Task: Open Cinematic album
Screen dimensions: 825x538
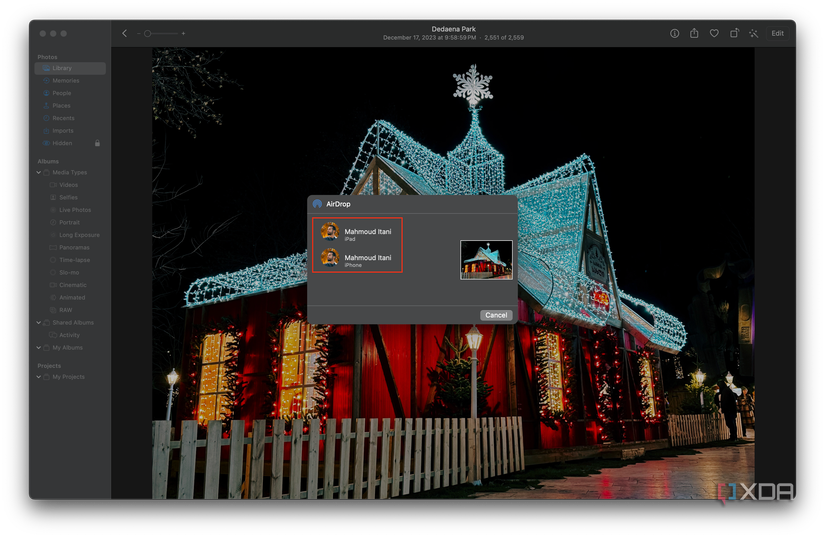Action: [x=73, y=285]
